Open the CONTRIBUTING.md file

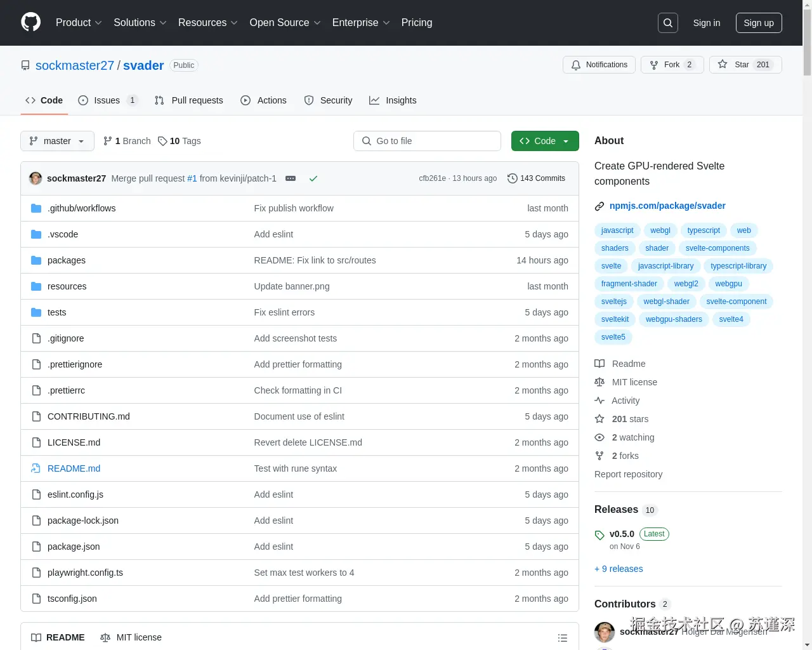click(x=89, y=416)
